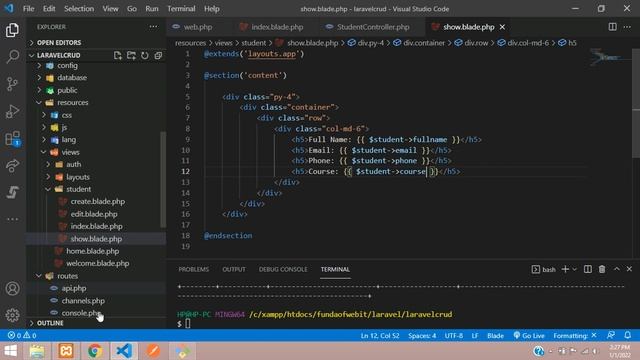
Task: Open Chrome from the Windows taskbar
Action: 95,351
